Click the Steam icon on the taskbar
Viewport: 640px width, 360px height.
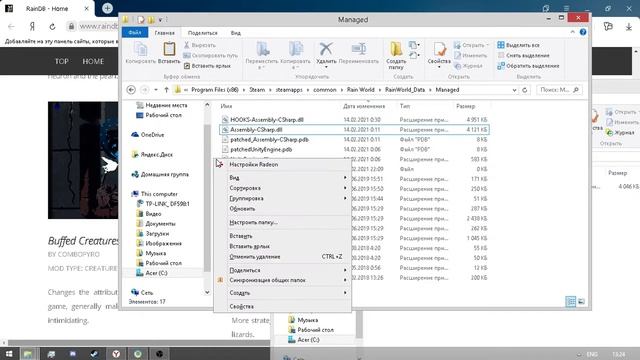[94, 354]
